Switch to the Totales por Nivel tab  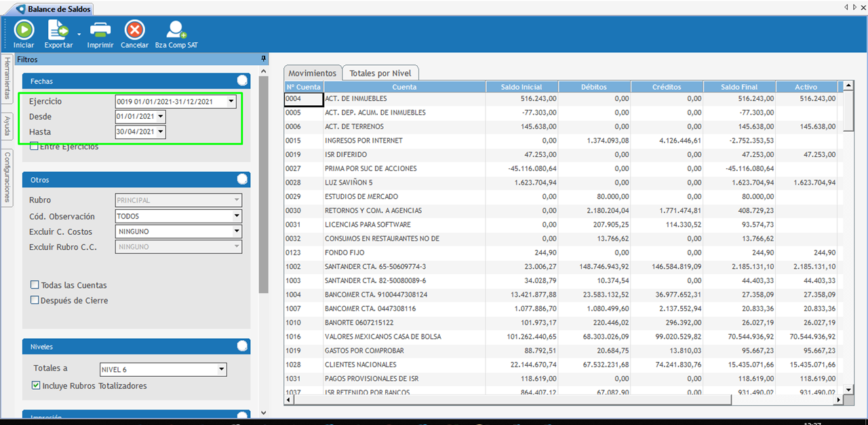380,73
